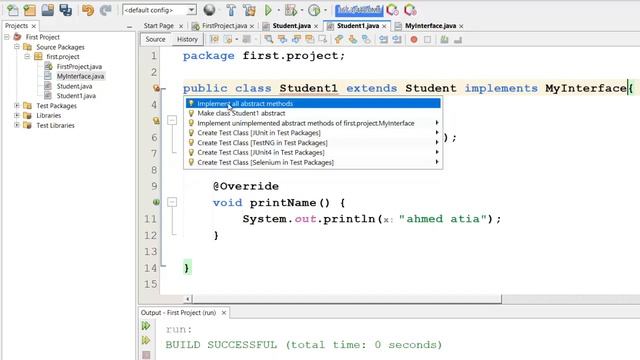640x360 pixels.
Task: Click the New Project toolbar icon
Action: pyautogui.click(x=30, y=10)
